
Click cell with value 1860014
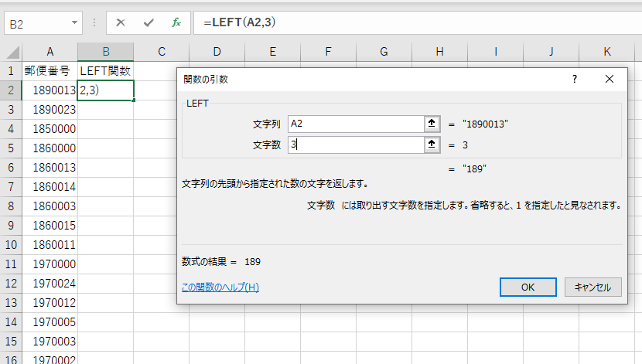coord(50,187)
